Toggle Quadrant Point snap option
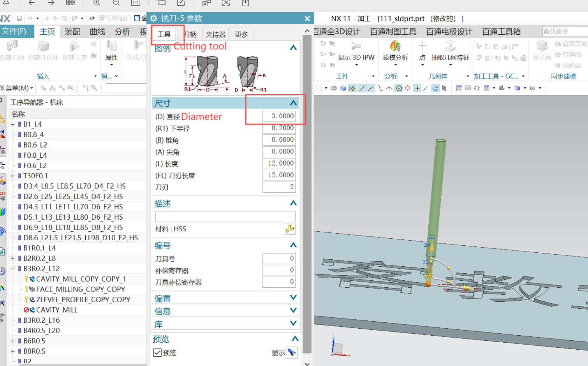The height and width of the screenshot is (366, 588). pyautogui.click(x=407, y=88)
